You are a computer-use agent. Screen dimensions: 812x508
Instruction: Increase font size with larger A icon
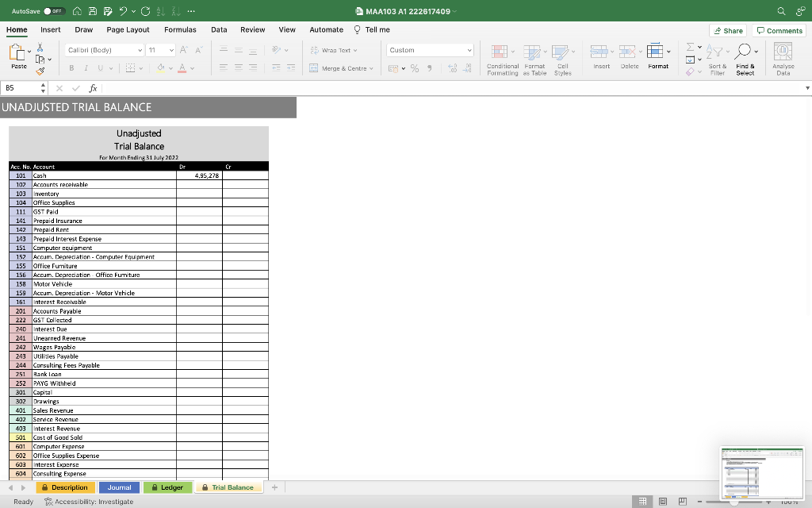coord(183,50)
